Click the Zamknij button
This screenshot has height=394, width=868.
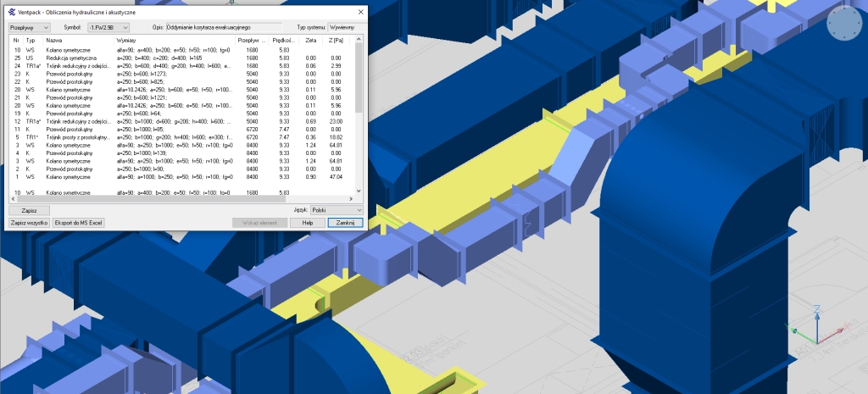(345, 222)
